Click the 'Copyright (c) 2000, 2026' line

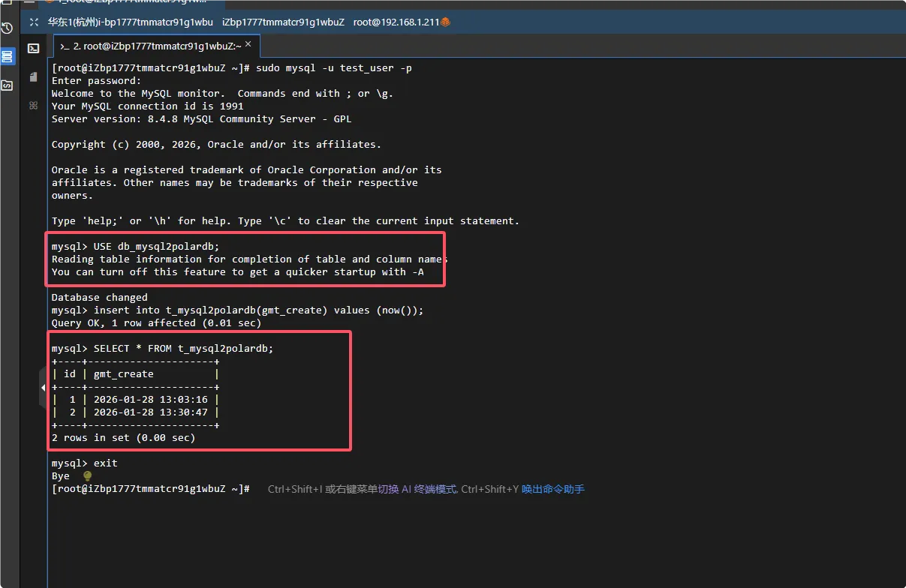click(217, 145)
